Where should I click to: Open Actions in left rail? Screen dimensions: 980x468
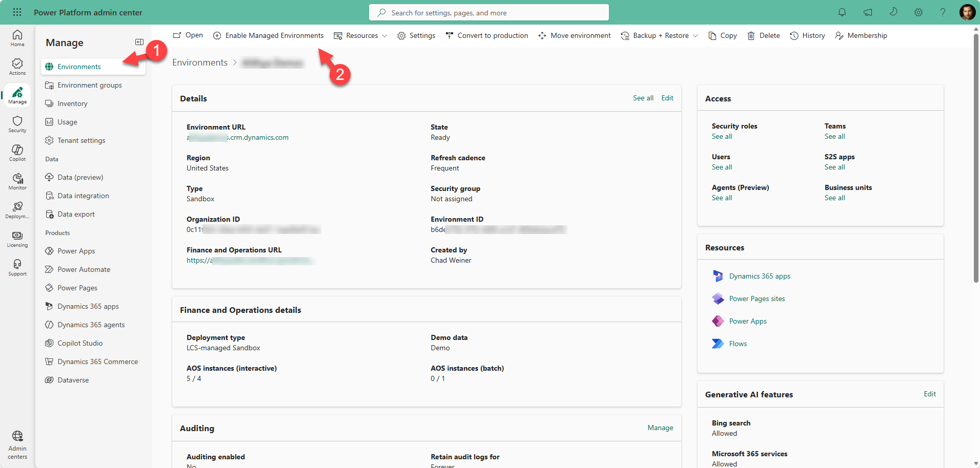click(17, 67)
